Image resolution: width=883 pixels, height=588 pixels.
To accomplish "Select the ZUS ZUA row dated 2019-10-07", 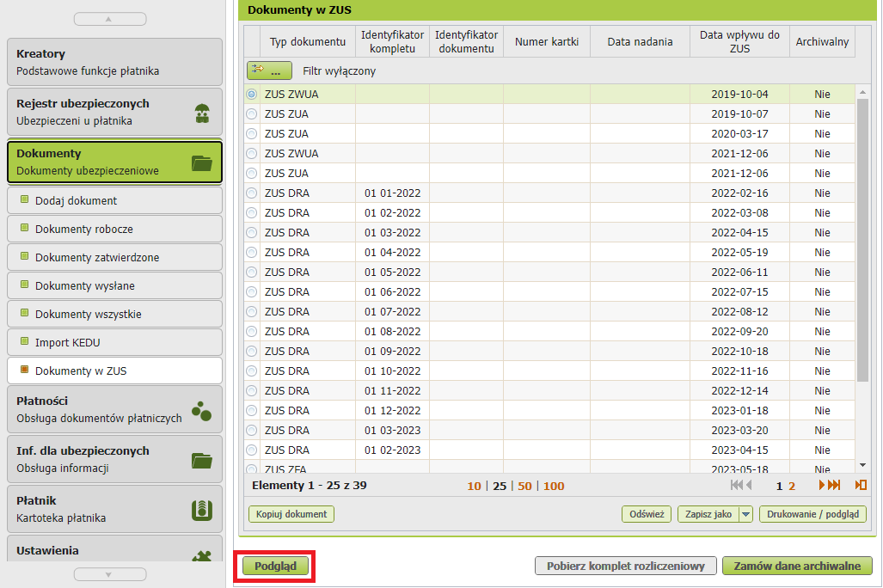I will click(x=549, y=113).
